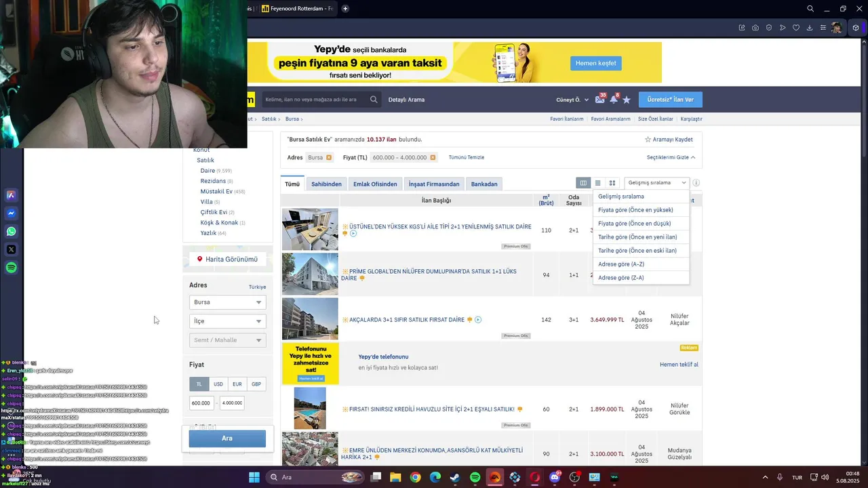Click the browser heart bookmark icon
868x488 pixels.
796,28
